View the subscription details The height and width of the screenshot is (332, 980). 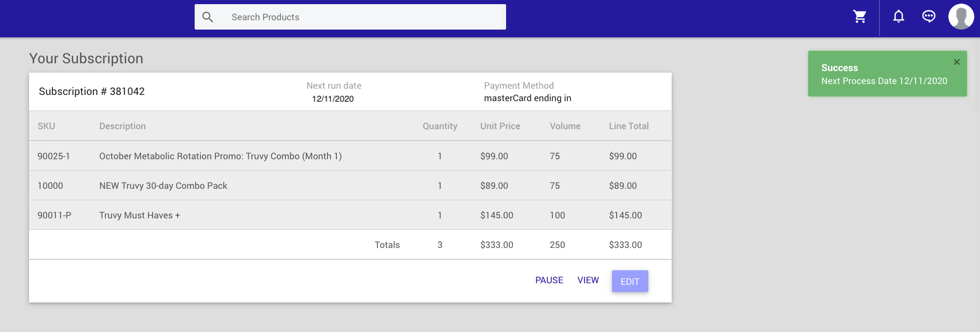pyautogui.click(x=588, y=280)
